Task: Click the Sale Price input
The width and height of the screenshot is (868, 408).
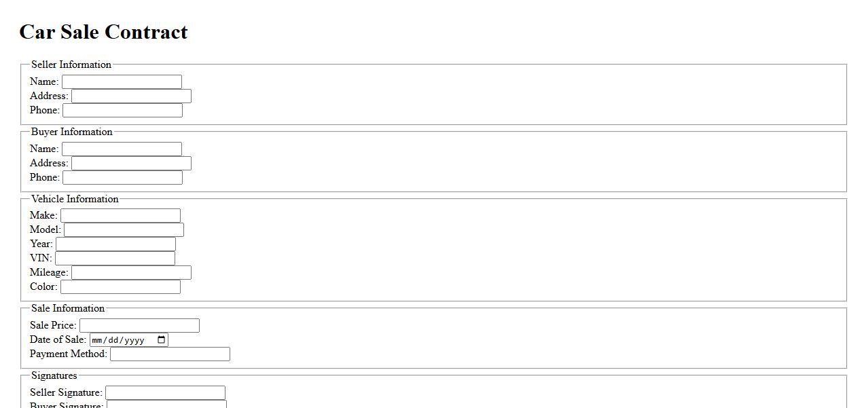Action: click(x=139, y=326)
